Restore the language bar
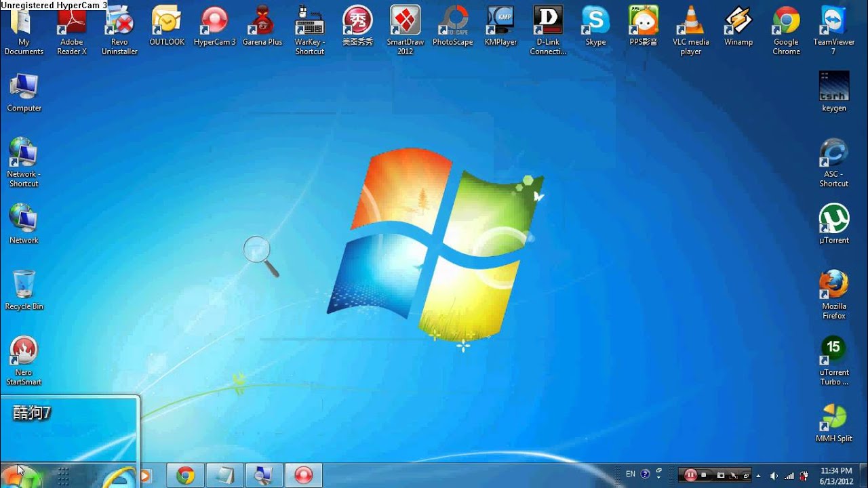Viewport: 868px width, 488px height. click(x=659, y=471)
